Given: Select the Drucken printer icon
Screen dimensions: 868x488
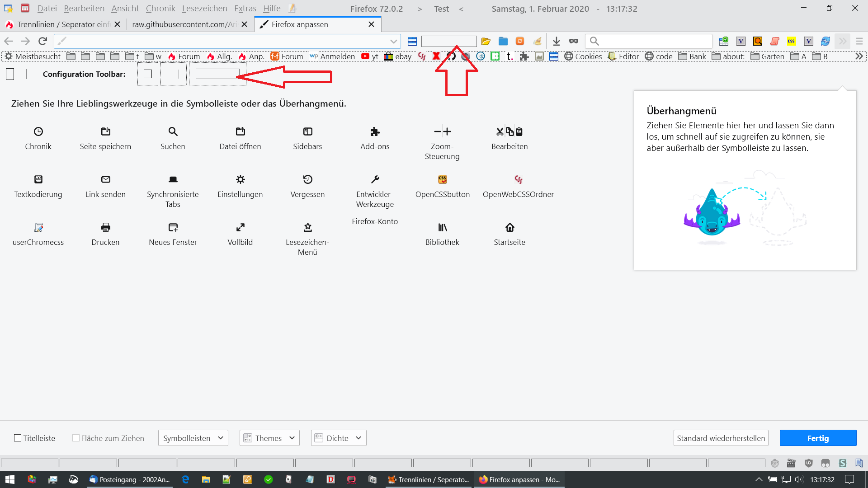Looking at the screenshot, I should pos(105,227).
